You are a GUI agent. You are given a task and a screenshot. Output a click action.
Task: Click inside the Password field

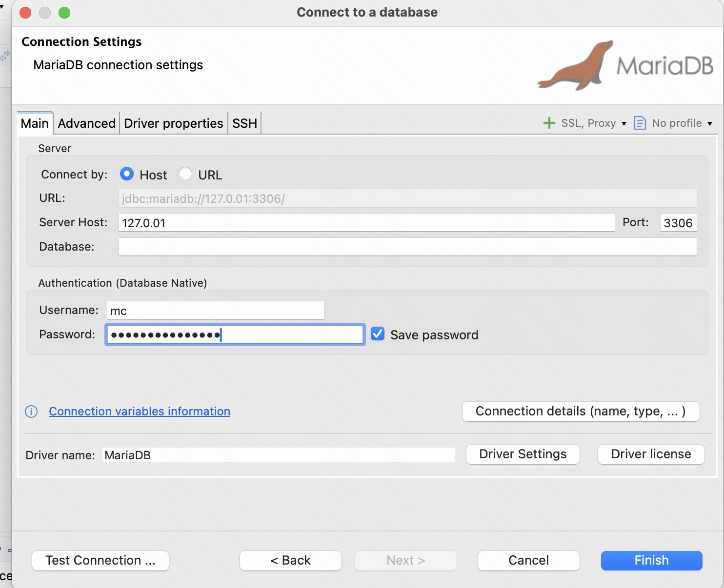coord(235,335)
